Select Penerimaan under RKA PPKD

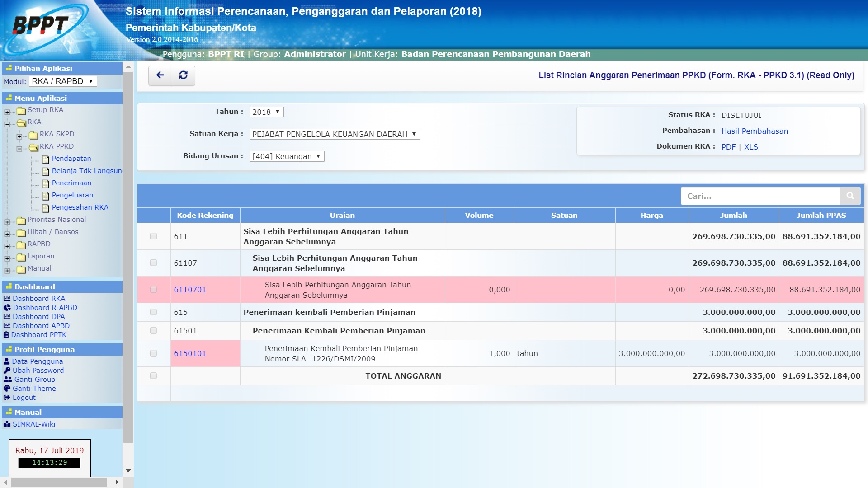click(x=71, y=183)
